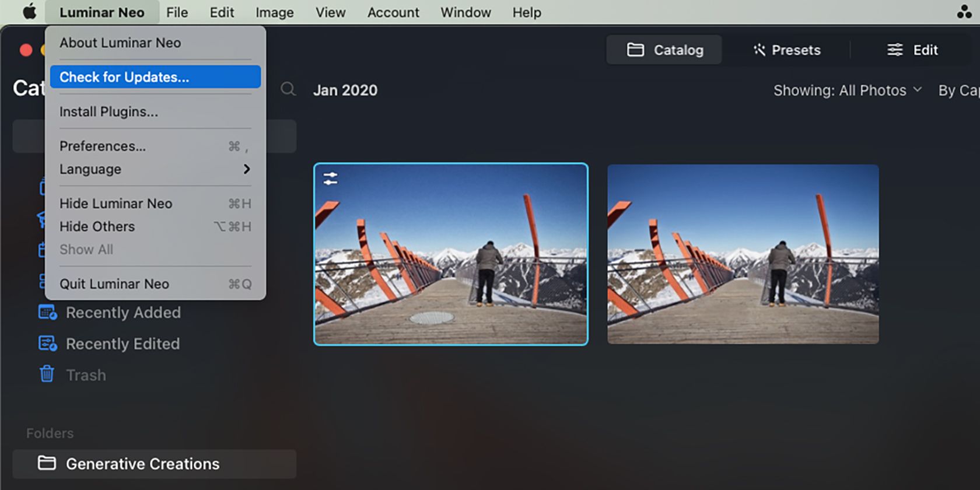The width and height of the screenshot is (980, 490).
Task: Switch to the Catalog tab
Action: click(x=664, y=50)
